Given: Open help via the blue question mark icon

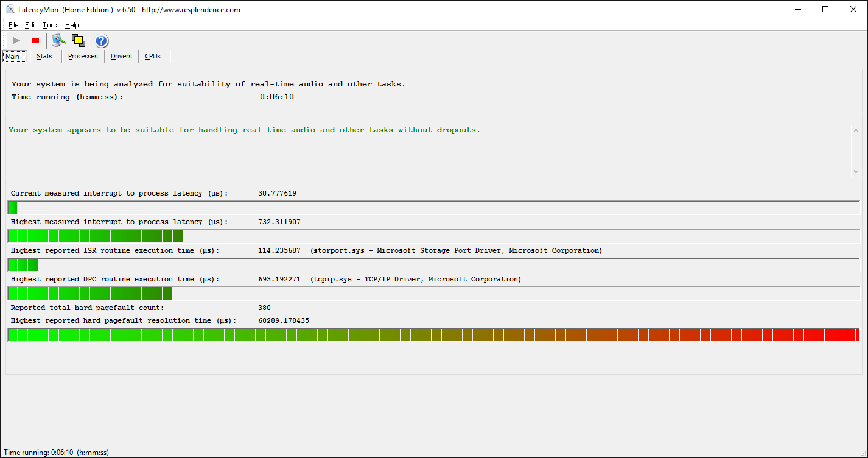Looking at the screenshot, I should pos(102,41).
